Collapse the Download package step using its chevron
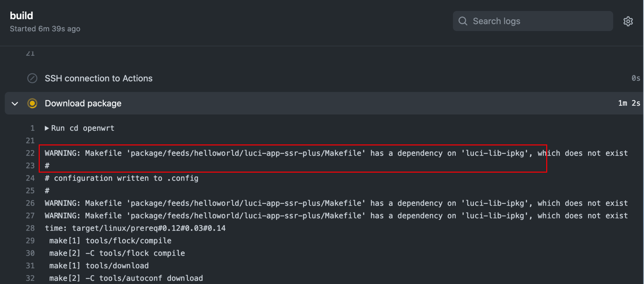The width and height of the screenshot is (644, 284). 14,103
